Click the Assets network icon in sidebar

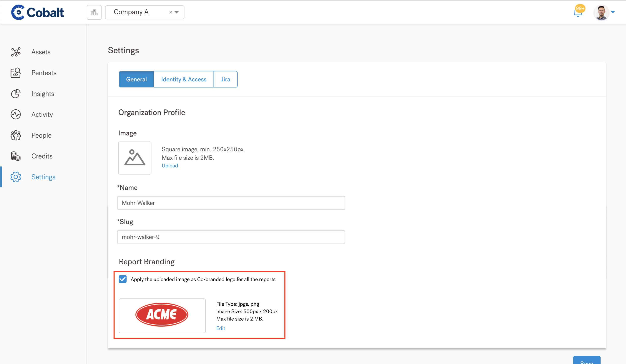pyautogui.click(x=16, y=52)
